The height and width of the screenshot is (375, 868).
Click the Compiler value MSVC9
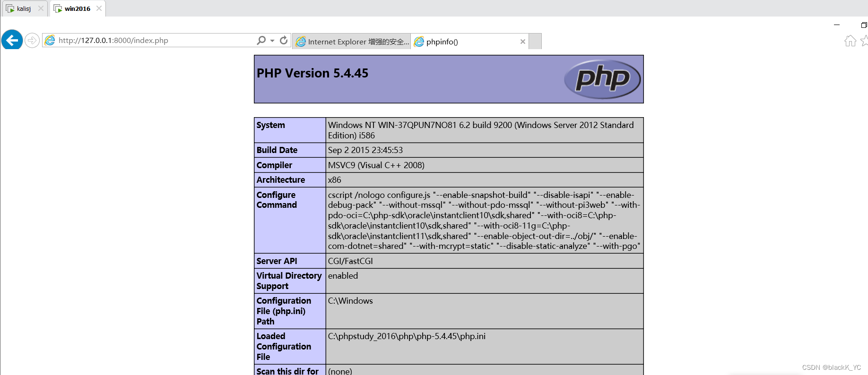(x=376, y=165)
